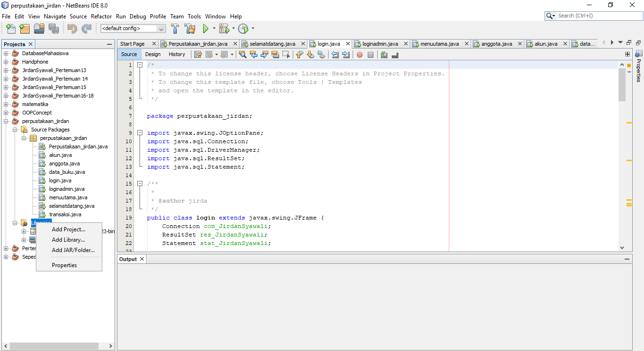The image size is (644, 351).
Task: Click the Clean and Build broom icon
Action: (190, 29)
